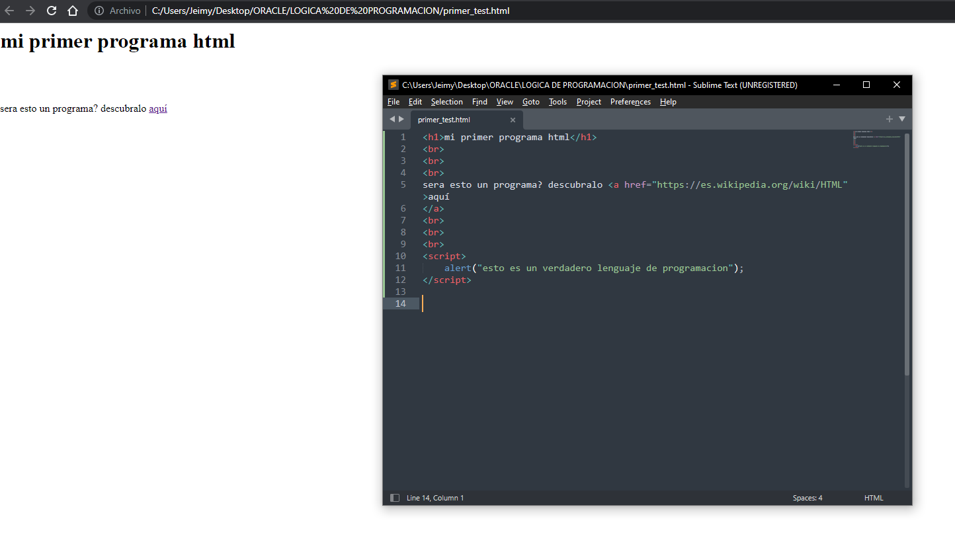Open the View menu

505,102
